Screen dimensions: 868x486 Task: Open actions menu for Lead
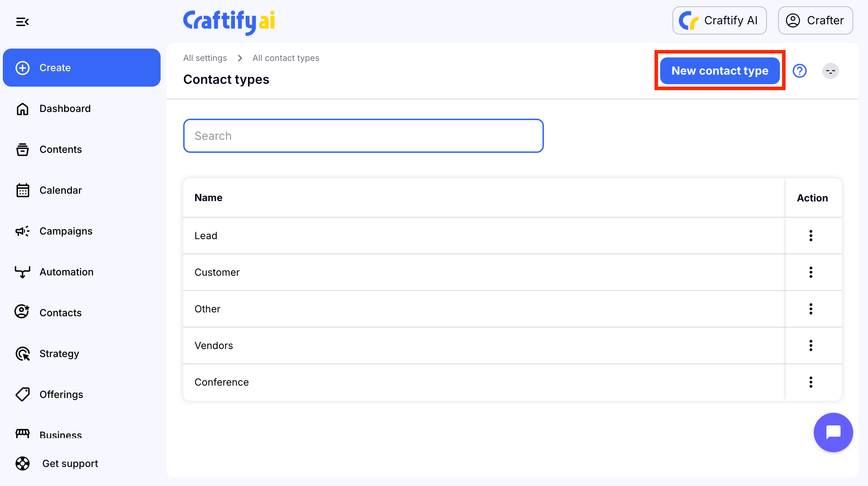(x=811, y=236)
